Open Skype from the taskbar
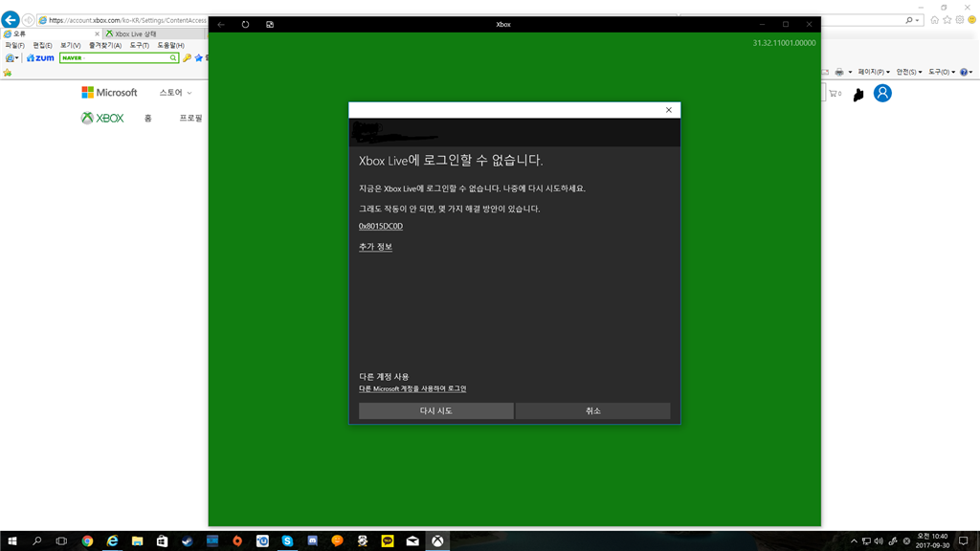This screenshot has height=551, width=980. [287, 541]
